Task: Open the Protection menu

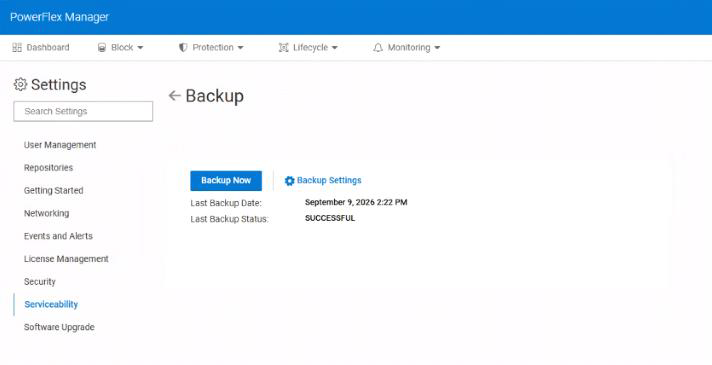Action: click(212, 48)
